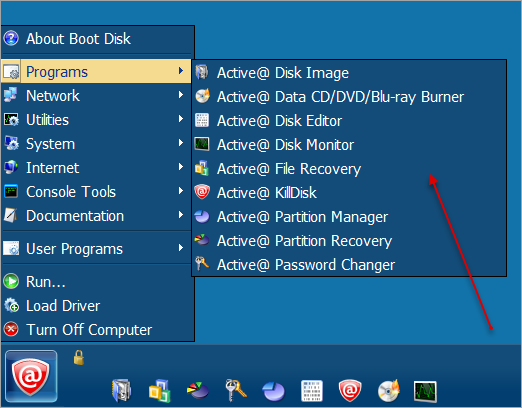The image size is (522, 408).
Task: Choose Active@ KillDisk from Programs submenu
Action: click(x=349, y=193)
